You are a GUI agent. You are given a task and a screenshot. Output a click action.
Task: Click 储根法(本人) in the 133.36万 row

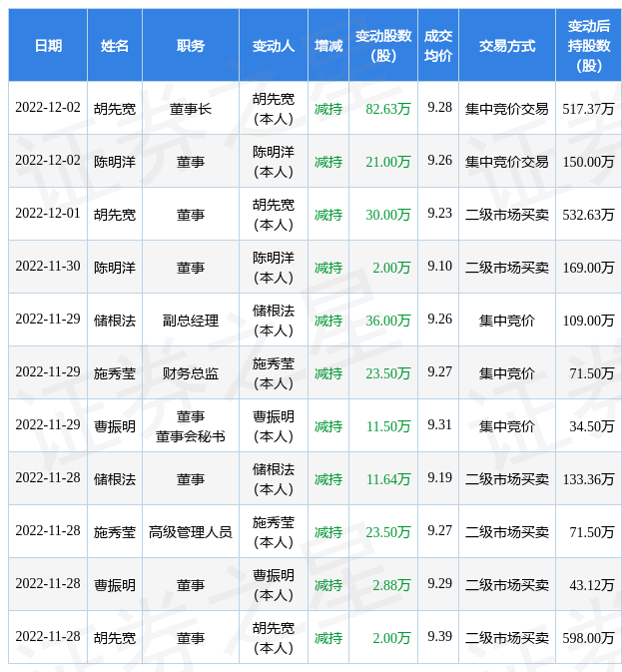pyautogui.click(x=274, y=479)
